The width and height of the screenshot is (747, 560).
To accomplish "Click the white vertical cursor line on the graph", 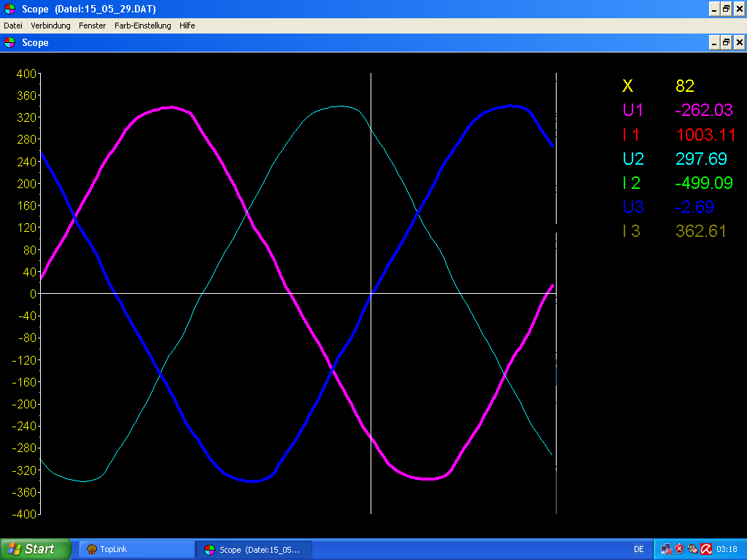I will coord(371,182).
